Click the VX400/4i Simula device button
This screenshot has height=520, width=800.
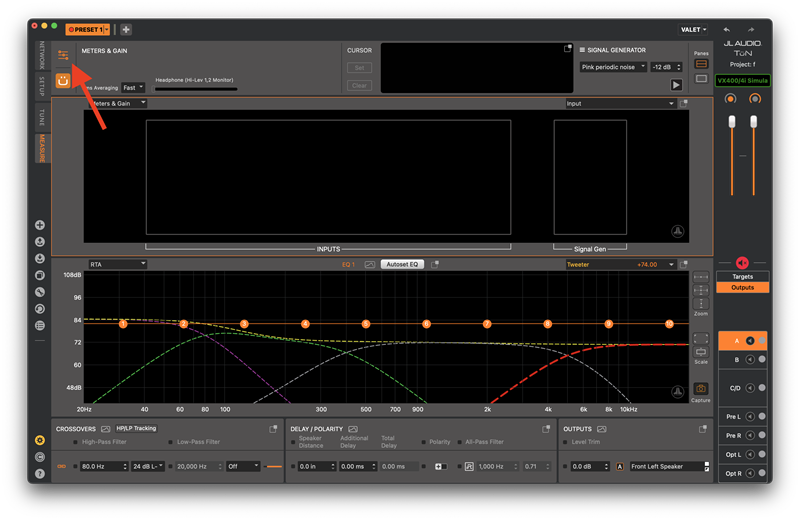(742, 80)
